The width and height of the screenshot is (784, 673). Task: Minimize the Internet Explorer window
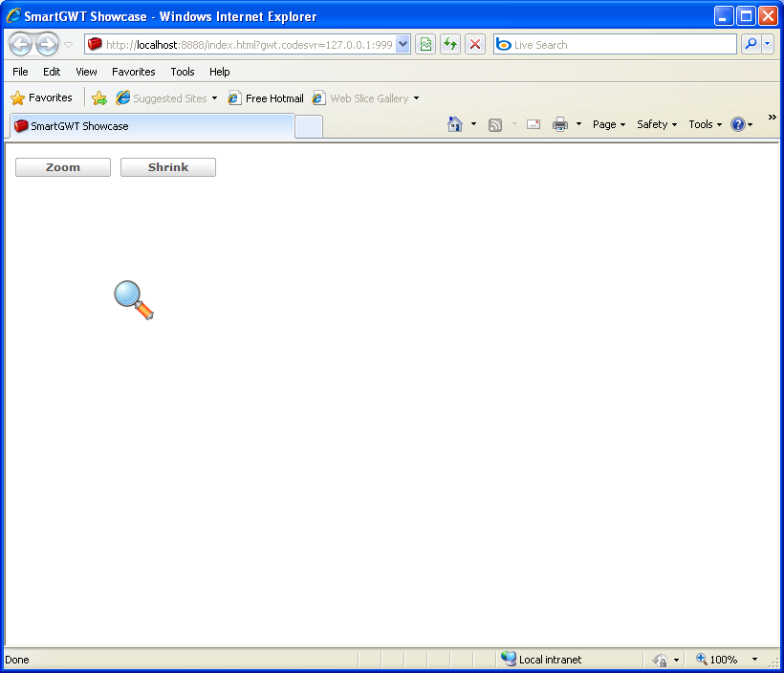723,16
